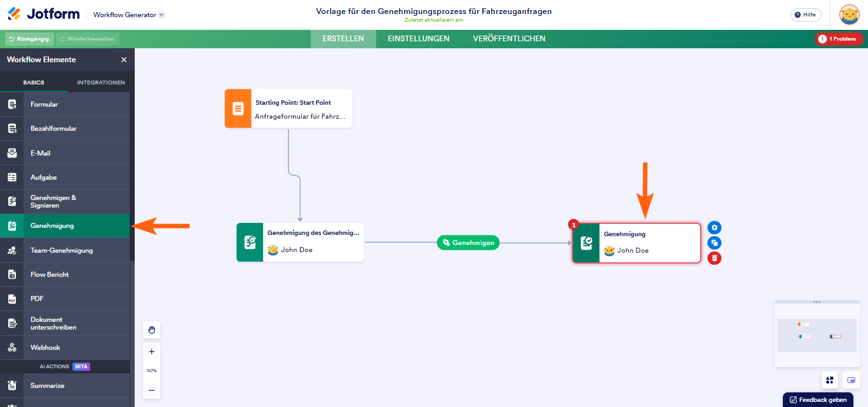Click the green Genehmigen connector label
Screen dimensions: 868x407
(x=468, y=243)
